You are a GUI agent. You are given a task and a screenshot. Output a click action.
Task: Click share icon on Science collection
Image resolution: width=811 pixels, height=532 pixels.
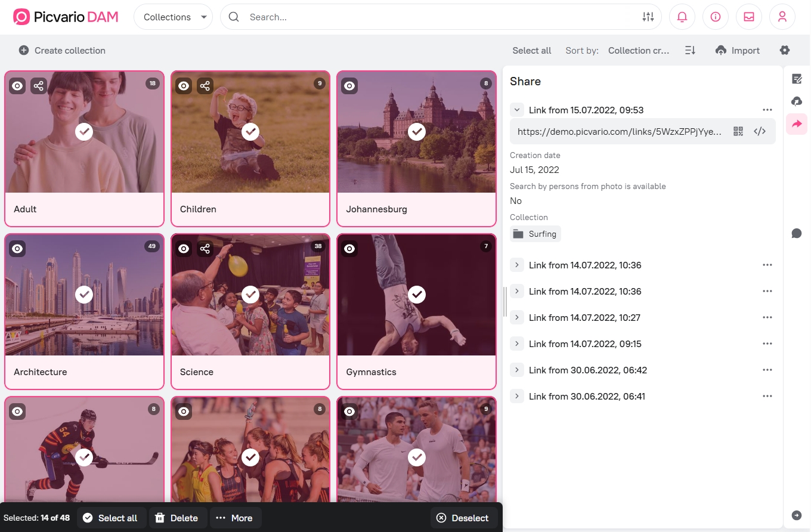click(205, 249)
